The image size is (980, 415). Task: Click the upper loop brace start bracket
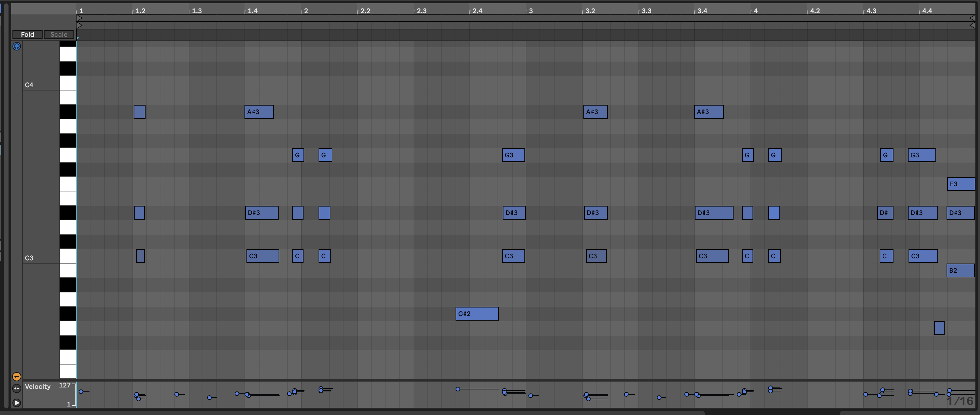point(80,18)
